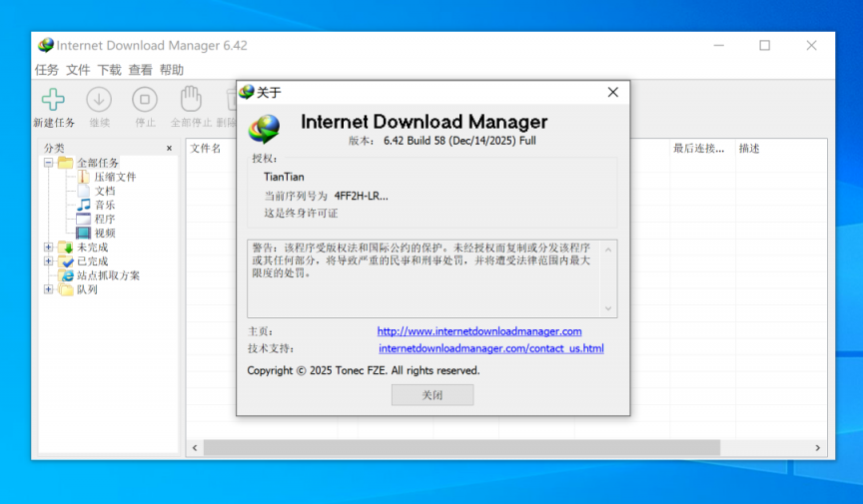Click the 关闭 button in the About dialog
This screenshot has width=863, height=504.
(x=431, y=395)
